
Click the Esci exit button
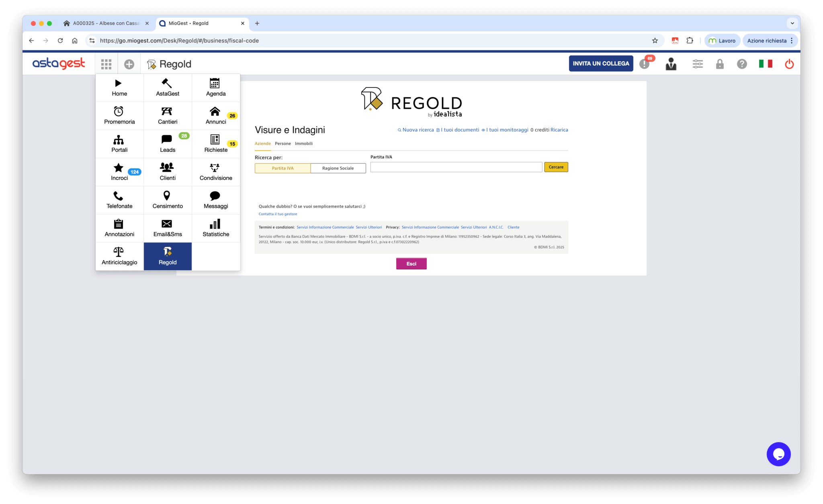point(411,263)
